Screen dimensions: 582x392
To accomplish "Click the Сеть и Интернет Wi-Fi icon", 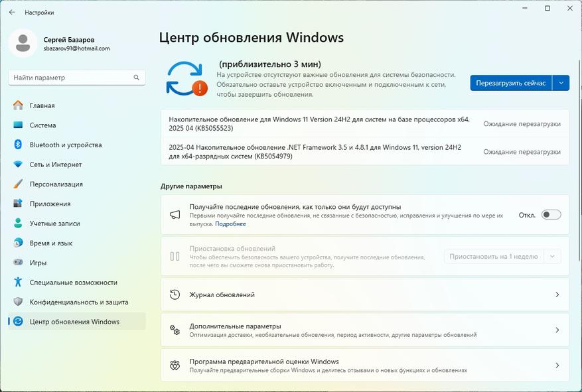I will click(x=18, y=164).
